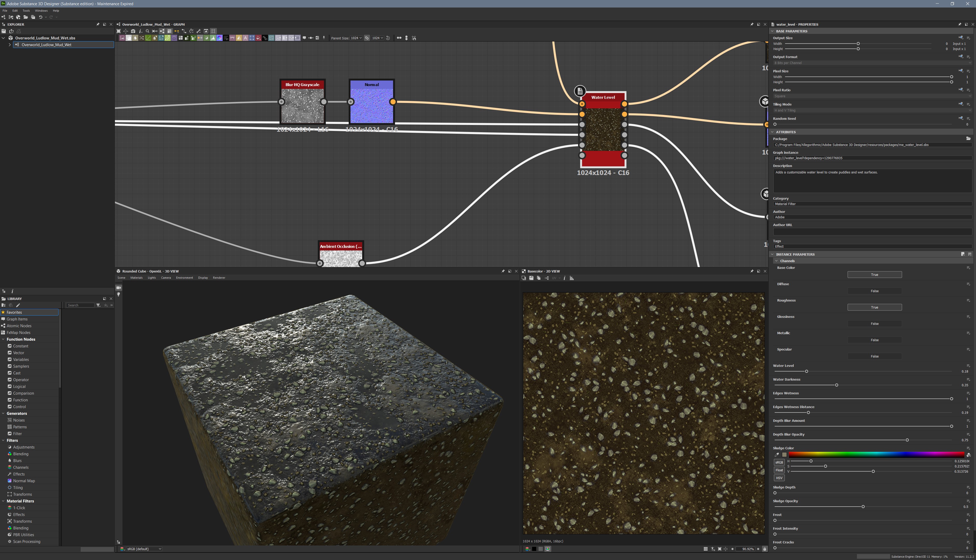Add a Normal node (purple circle icon)
Screen dimensions: 976x560
(x=174, y=38)
